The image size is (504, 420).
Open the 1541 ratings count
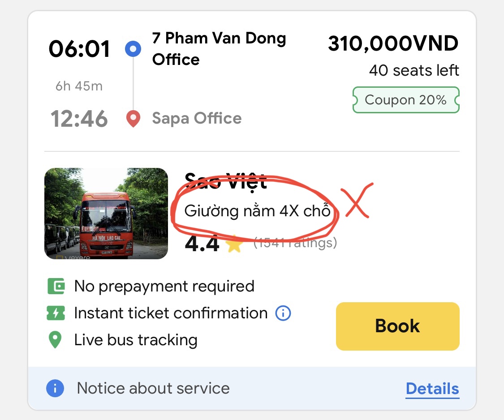295,243
